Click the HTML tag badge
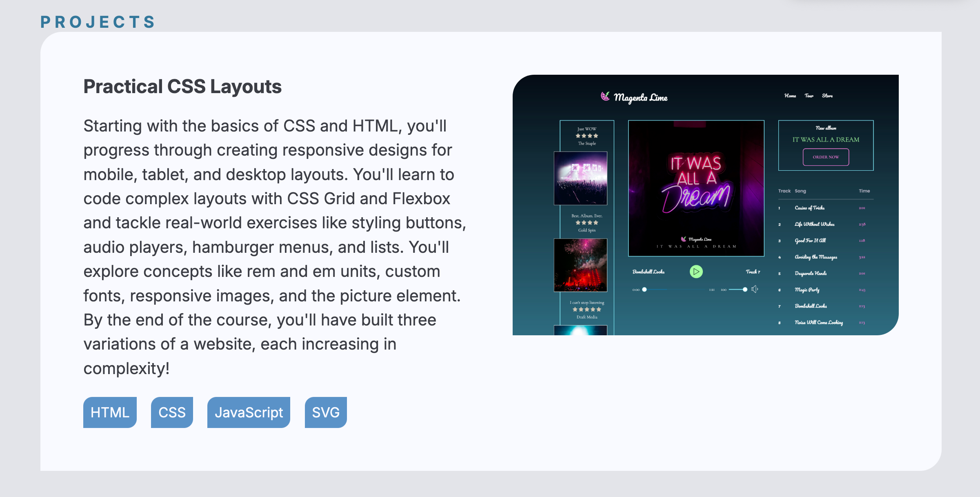 (x=110, y=412)
